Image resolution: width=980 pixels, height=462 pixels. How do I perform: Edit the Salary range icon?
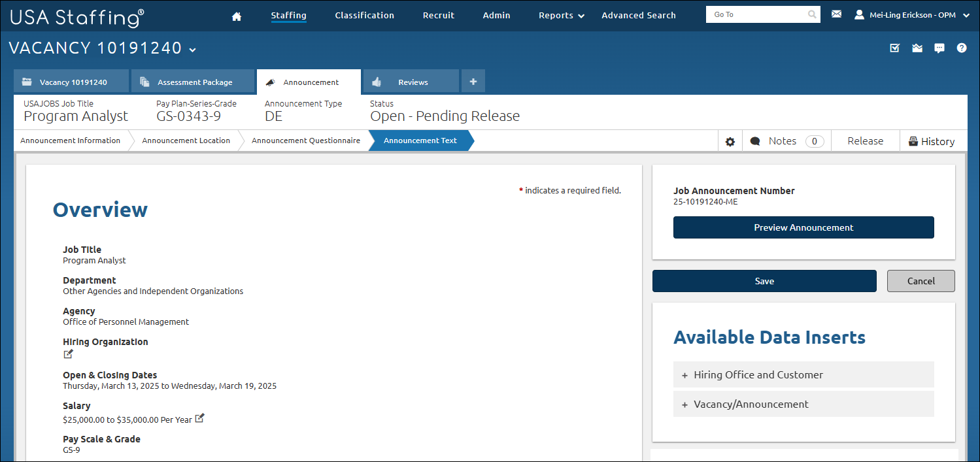point(200,418)
